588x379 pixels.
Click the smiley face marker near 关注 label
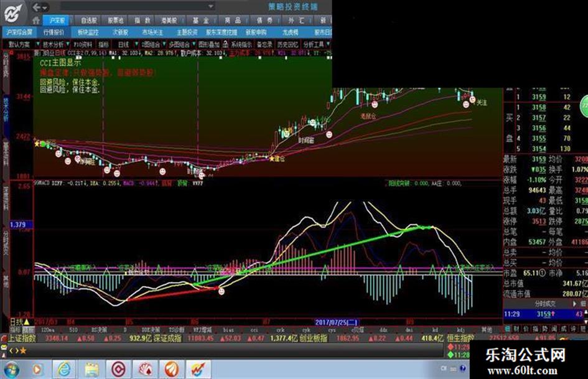click(472, 100)
